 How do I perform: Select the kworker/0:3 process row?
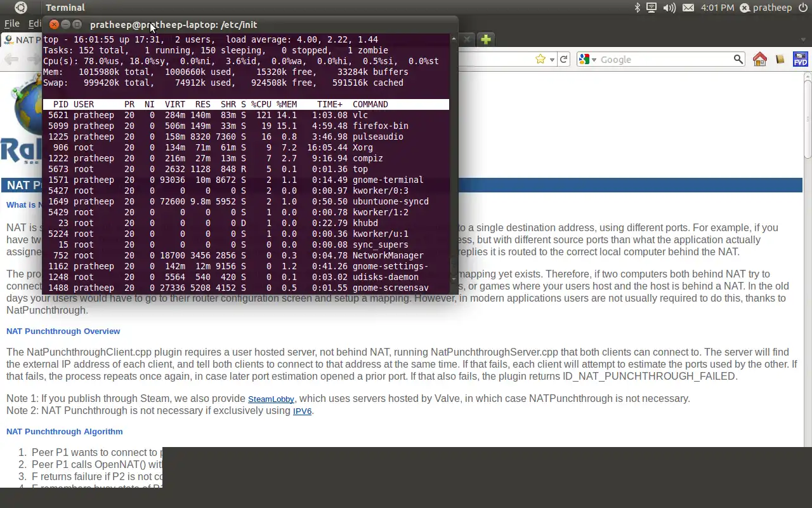tap(246, 190)
